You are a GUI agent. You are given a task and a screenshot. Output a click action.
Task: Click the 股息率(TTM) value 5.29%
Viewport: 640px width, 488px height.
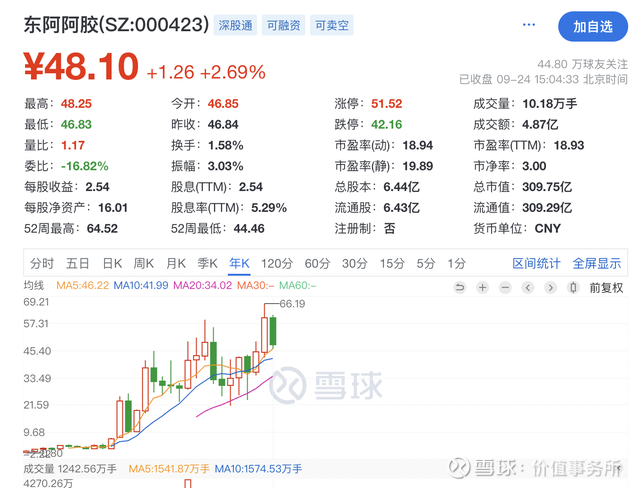tap(269, 208)
